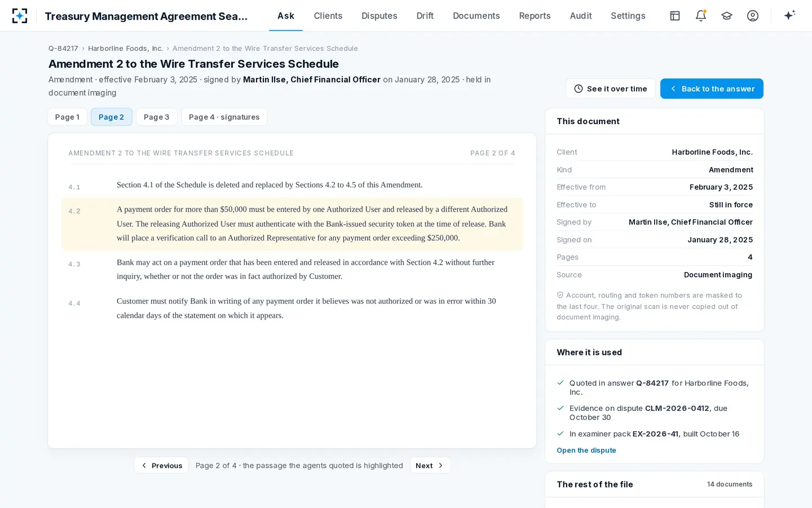Click breadcrumb Amendment 2 to the Wire Transfer

point(265,48)
